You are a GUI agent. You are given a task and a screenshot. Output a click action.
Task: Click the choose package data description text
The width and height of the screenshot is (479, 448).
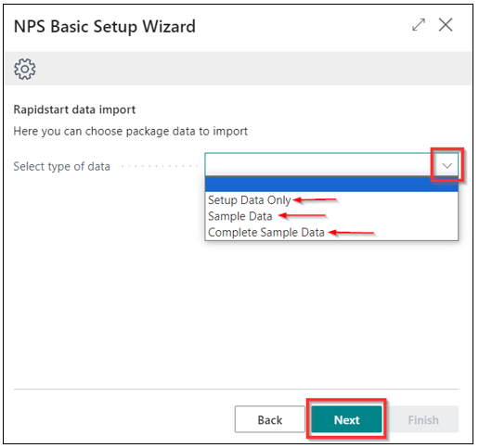130,131
